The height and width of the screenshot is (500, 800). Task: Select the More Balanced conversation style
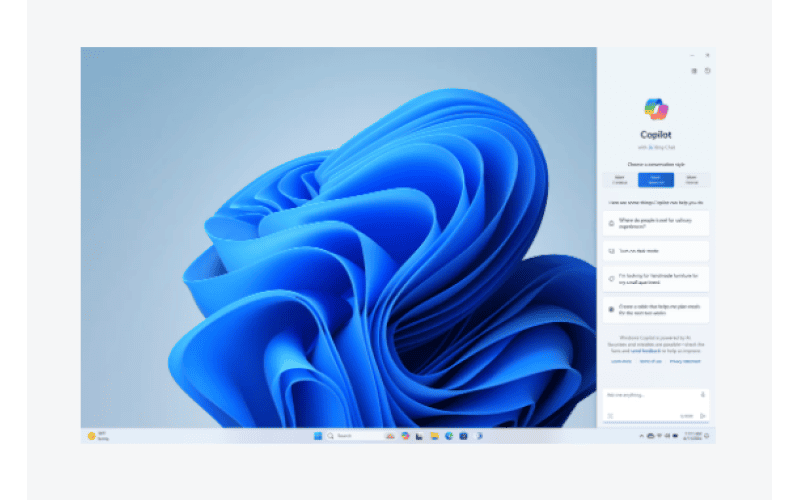[656, 180]
